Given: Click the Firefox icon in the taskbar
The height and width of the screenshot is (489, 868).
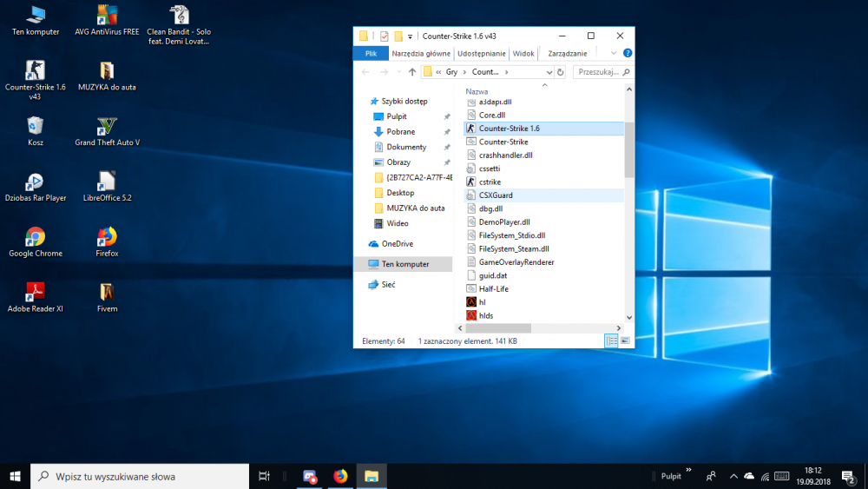Looking at the screenshot, I should 340,476.
